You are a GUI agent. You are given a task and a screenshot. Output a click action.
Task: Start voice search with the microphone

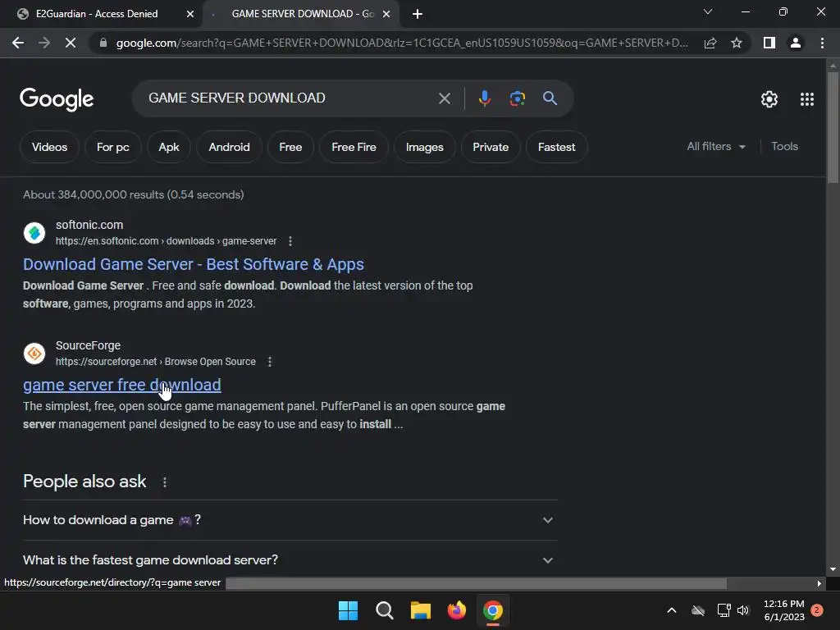click(484, 98)
